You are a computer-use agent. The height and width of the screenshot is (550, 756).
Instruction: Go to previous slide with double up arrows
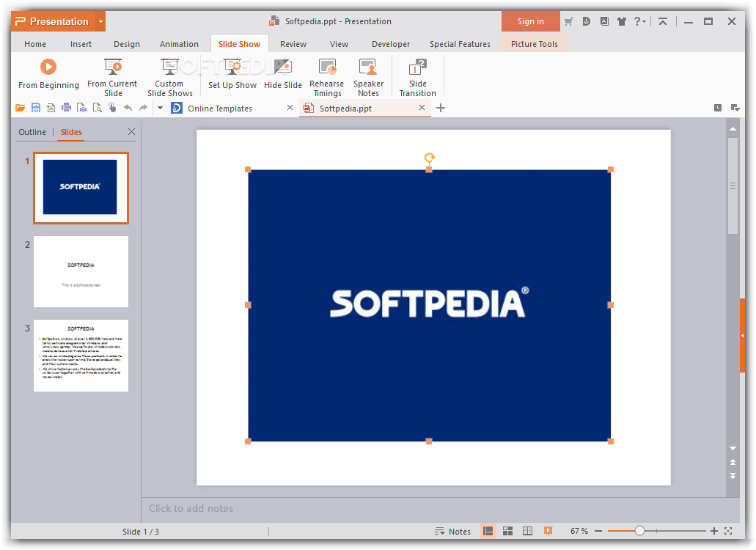(733, 462)
